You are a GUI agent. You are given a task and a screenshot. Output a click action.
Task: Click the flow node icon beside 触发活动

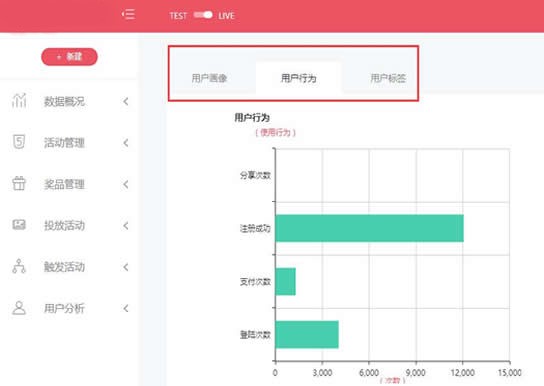click(x=19, y=266)
